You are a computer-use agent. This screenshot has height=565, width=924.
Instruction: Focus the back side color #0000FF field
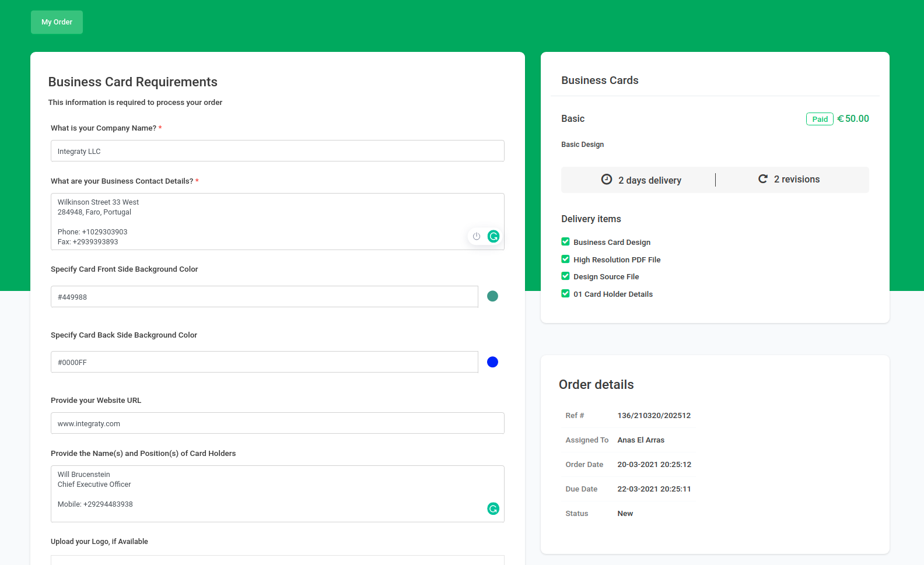264,362
